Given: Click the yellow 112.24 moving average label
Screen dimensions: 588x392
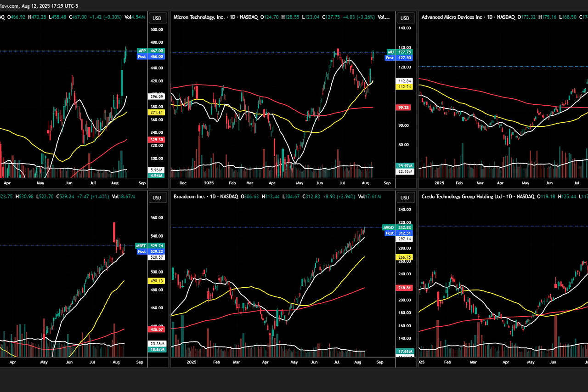Looking at the screenshot, I should click(405, 86).
